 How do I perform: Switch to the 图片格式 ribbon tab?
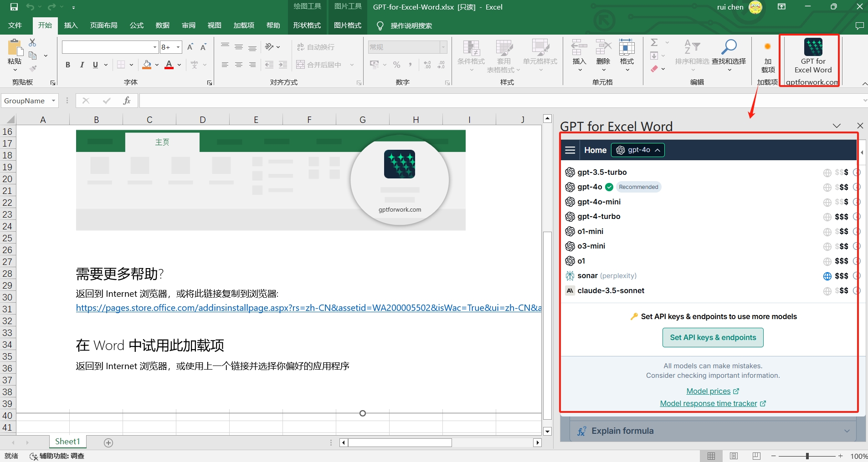click(348, 25)
